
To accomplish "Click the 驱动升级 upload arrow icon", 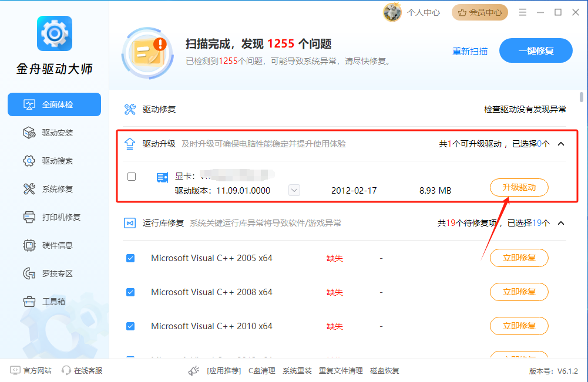I will coord(130,144).
